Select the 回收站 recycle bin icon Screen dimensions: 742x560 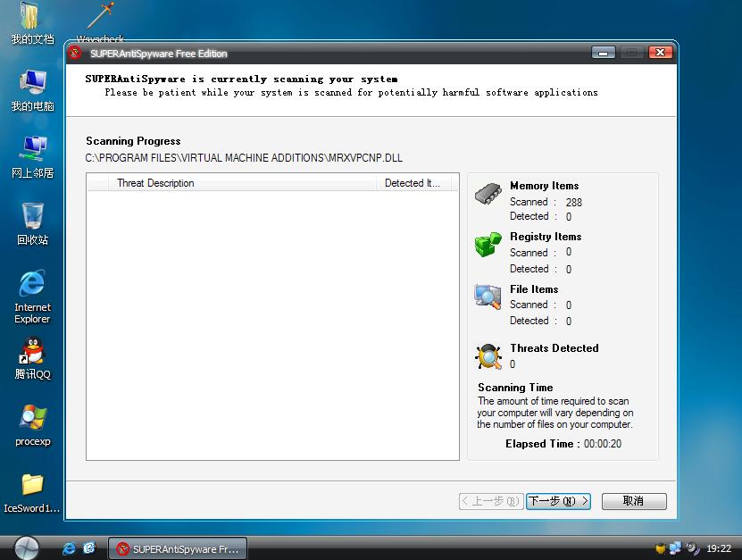click(32, 223)
